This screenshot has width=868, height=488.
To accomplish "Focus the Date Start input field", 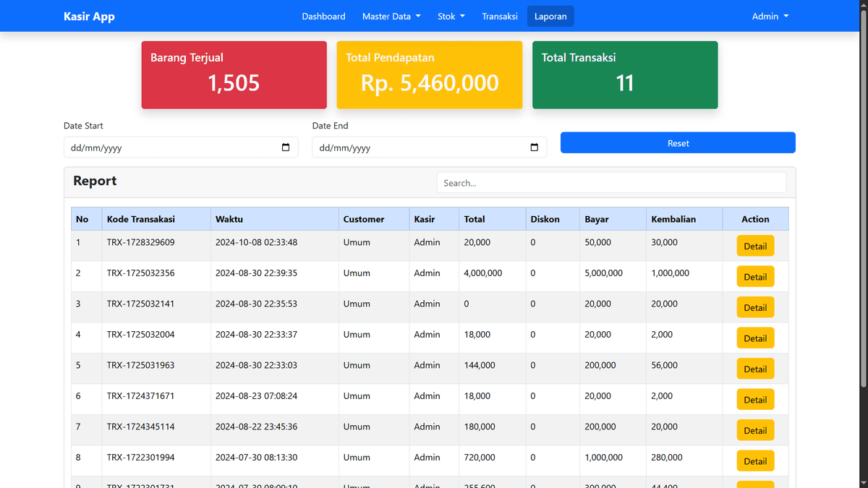I will pyautogui.click(x=181, y=147).
